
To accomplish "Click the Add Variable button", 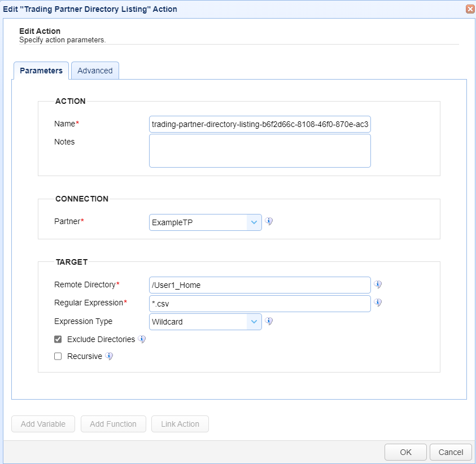I will point(43,424).
